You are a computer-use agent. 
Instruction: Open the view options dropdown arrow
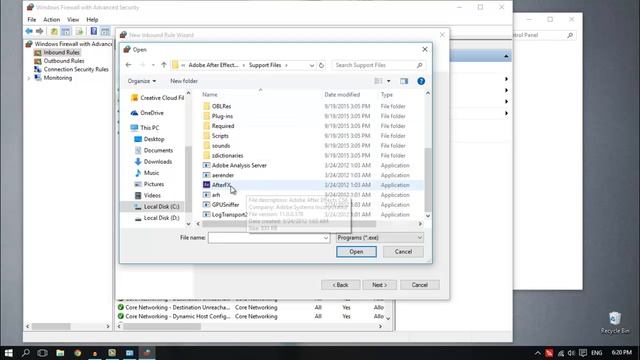click(x=389, y=81)
